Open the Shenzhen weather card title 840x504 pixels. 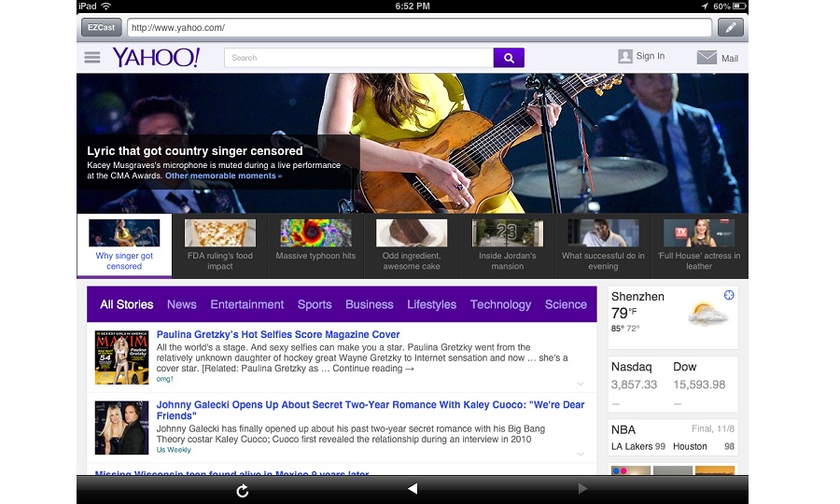coord(637,297)
